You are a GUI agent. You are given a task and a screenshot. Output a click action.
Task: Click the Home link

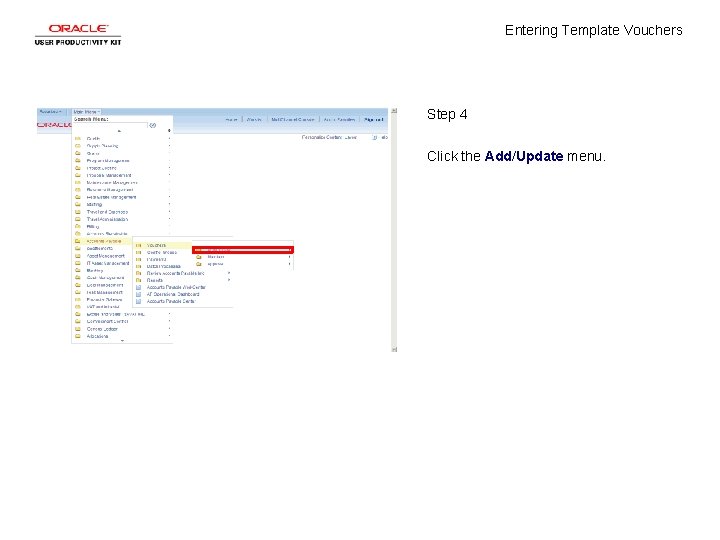[231, 119]
